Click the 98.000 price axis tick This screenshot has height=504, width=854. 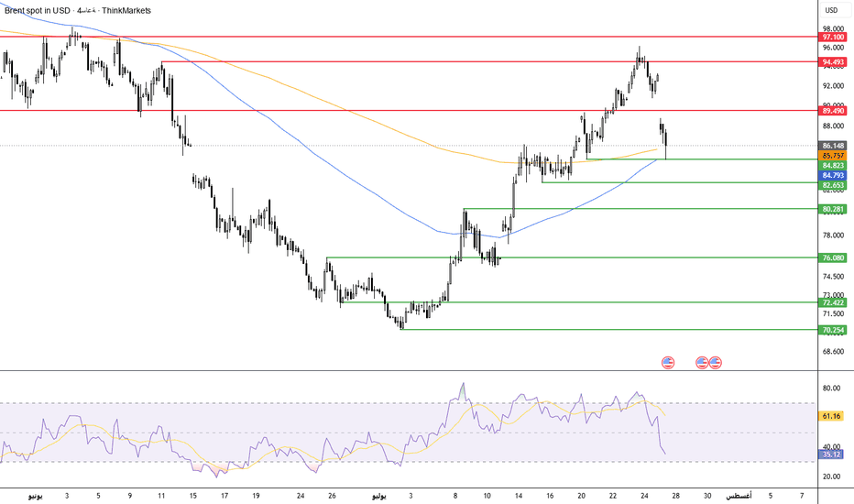coord(833,28)
